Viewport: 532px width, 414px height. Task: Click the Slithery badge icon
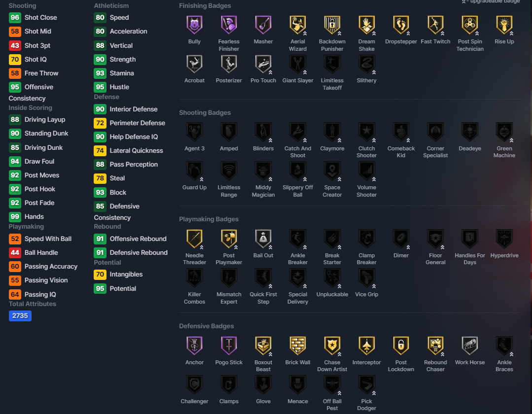367,64
